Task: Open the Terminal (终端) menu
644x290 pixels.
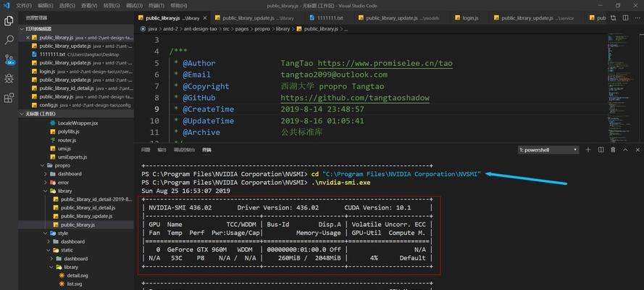Action: click(x=156, y=6)
